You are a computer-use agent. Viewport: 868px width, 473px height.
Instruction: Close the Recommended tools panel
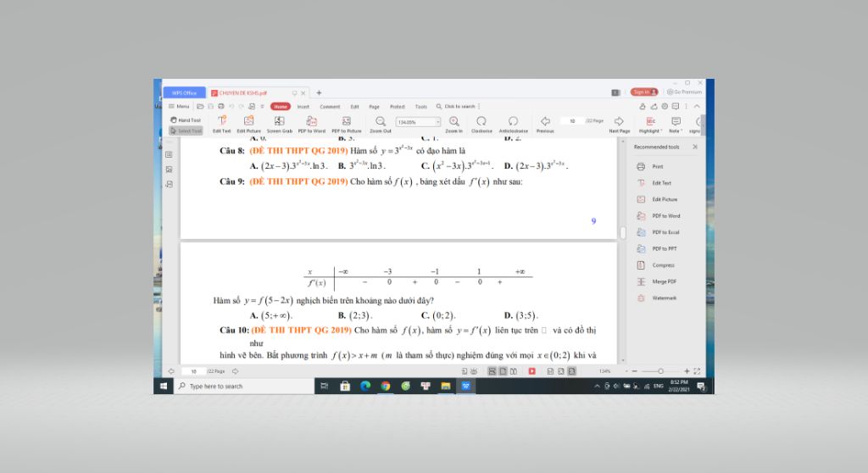coord(695,147)
